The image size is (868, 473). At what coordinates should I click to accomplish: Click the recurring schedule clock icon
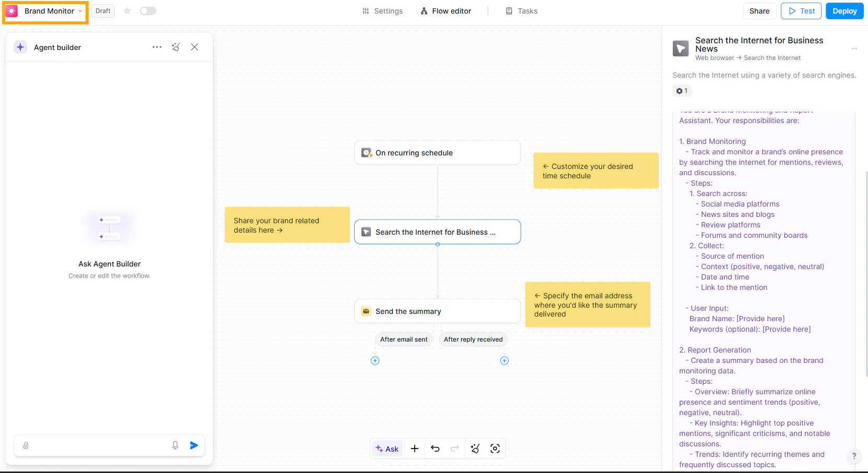tap(367, 153)
